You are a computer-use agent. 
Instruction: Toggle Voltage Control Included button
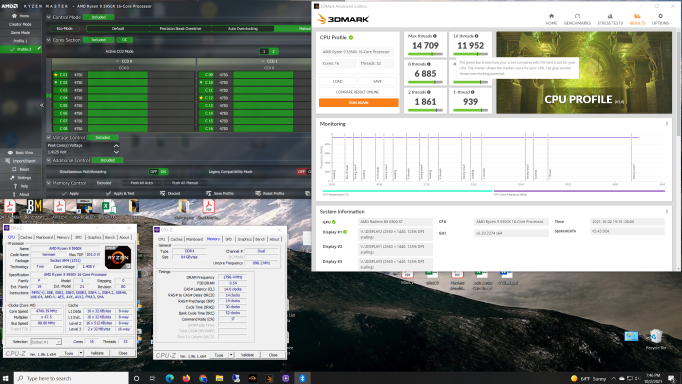(103, 137)
